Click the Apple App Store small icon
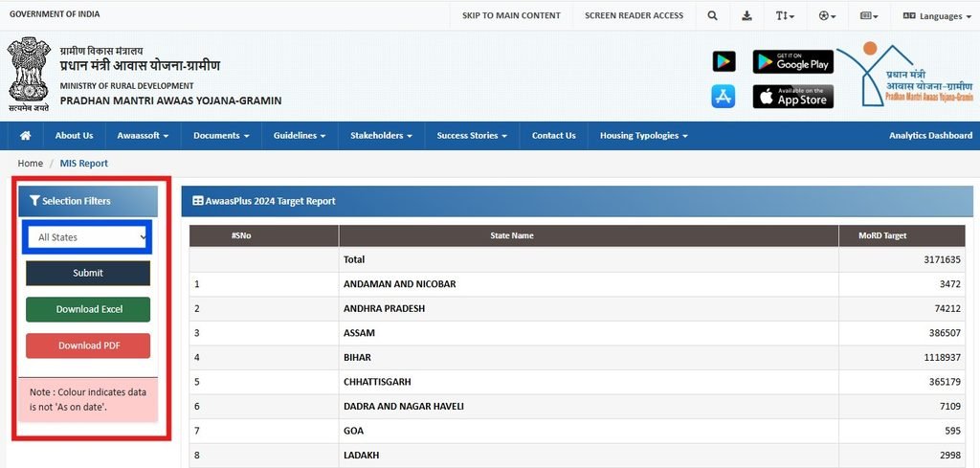Screen dimensions: 980x468 coord(724,97)
